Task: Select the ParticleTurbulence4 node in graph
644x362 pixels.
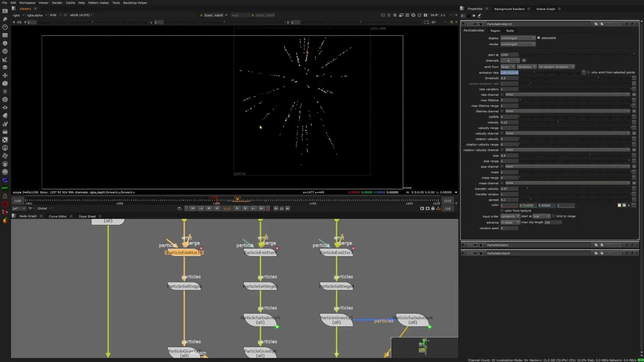Action: (413, 320)
